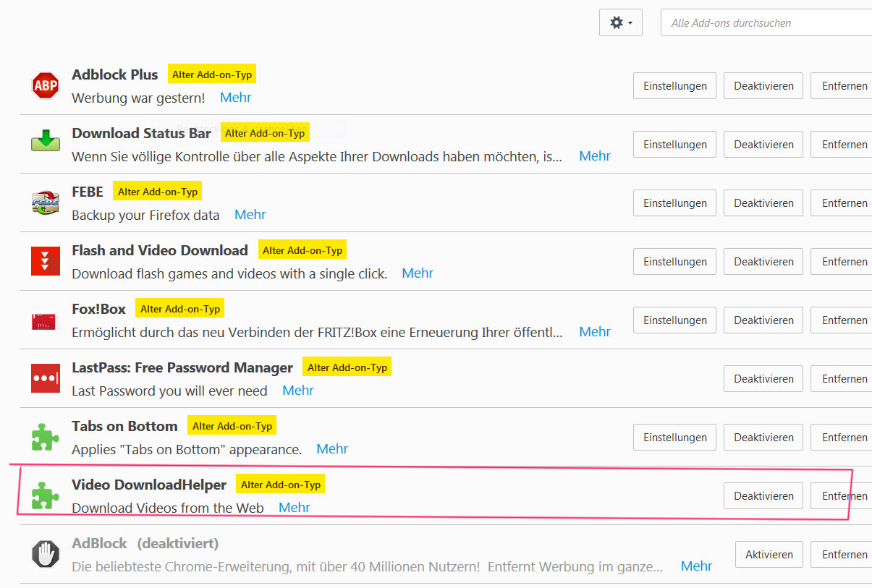Image resolution: width=872 pixels, height=588 pixels.
Task: Open Einstellungen for Tabs on Bottom
Action: click(674, 438)
